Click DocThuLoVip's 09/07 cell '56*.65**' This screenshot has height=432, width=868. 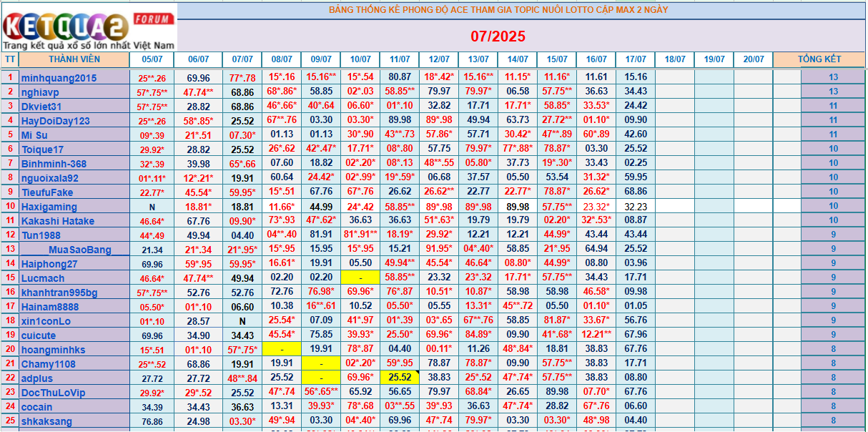click(x=321, y=392)
